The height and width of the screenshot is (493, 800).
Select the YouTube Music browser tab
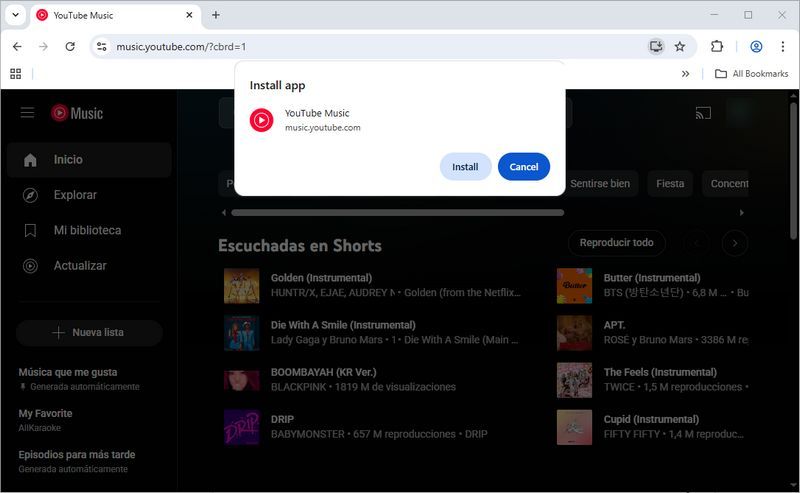(115, 15)
